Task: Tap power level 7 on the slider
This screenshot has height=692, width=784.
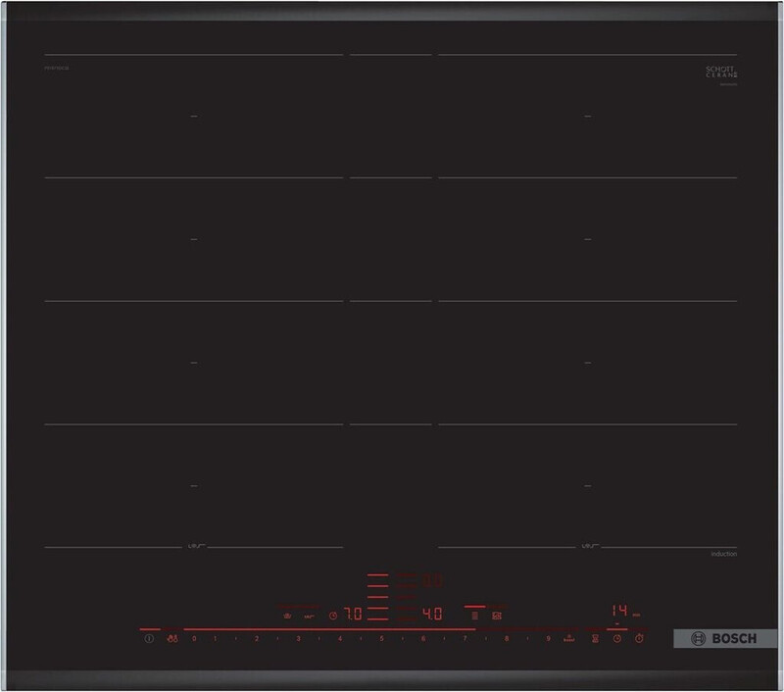Action: pyautogui.click(x=465, y=639)
